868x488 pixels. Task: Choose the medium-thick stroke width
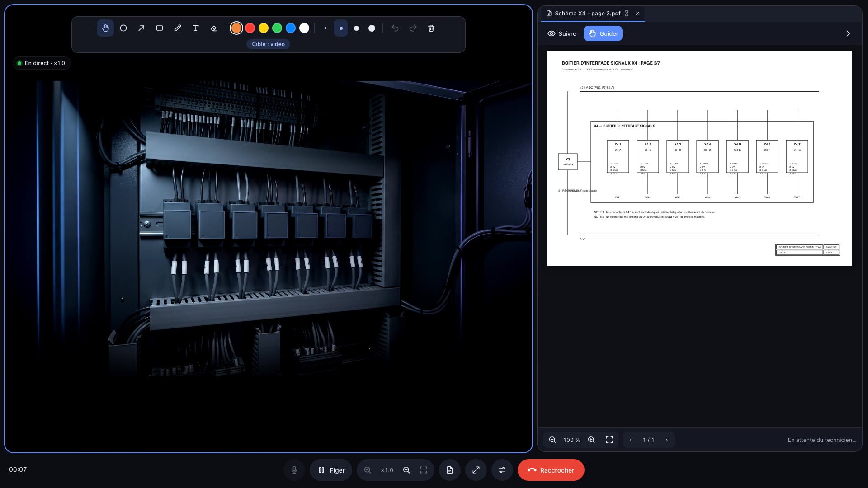tap(356, 28)
